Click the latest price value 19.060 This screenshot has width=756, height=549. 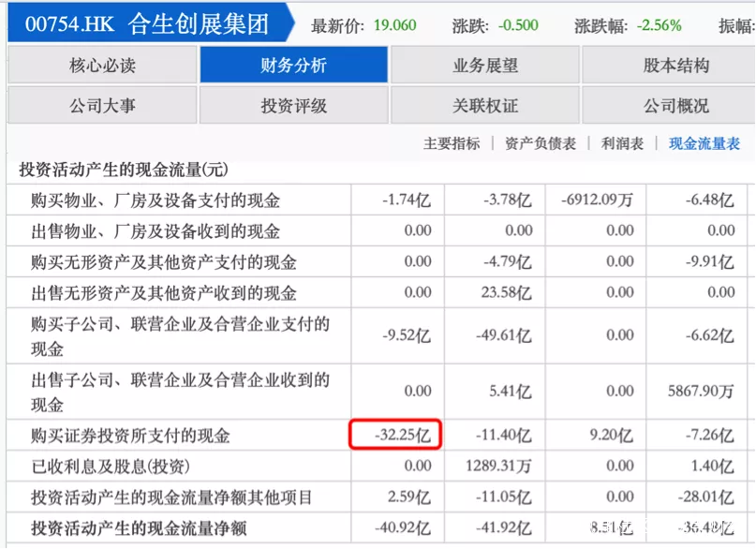pos(395,25)
